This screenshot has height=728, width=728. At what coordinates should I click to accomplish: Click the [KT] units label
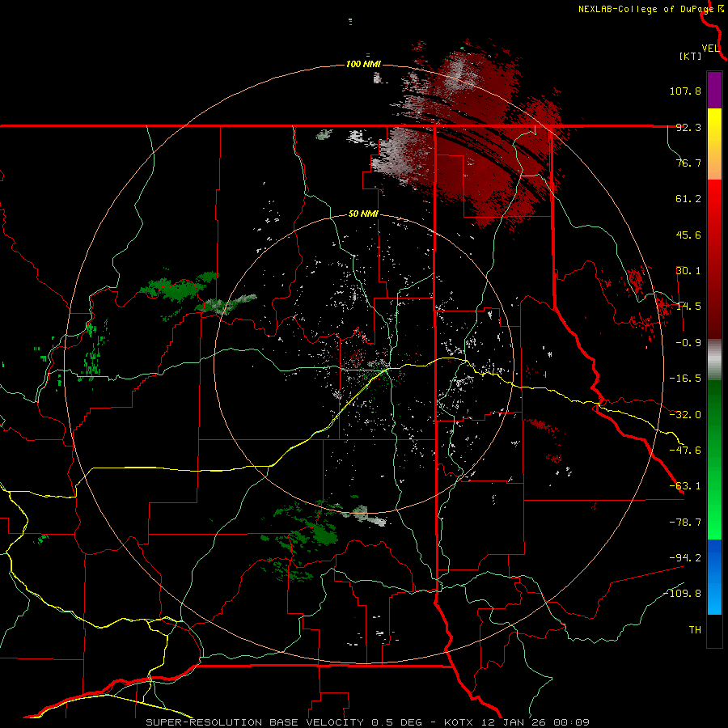(690, 56)
